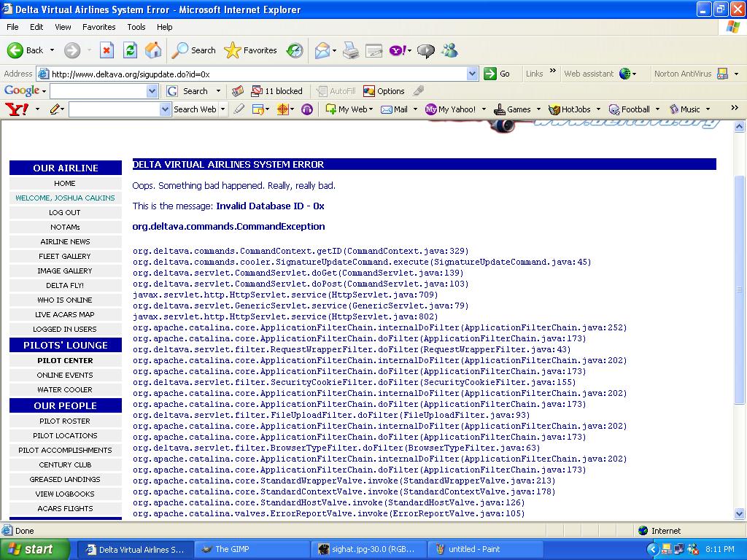747x560 pixels.
Task: Open the LIVE ACARS MAP link
Action: pos(65,314)
